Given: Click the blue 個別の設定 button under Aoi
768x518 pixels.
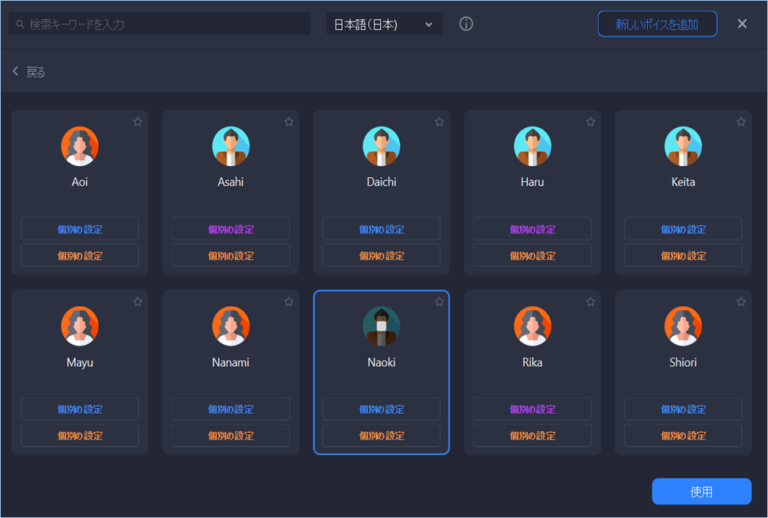Looking at the screenshot, I should click(80, 229).
